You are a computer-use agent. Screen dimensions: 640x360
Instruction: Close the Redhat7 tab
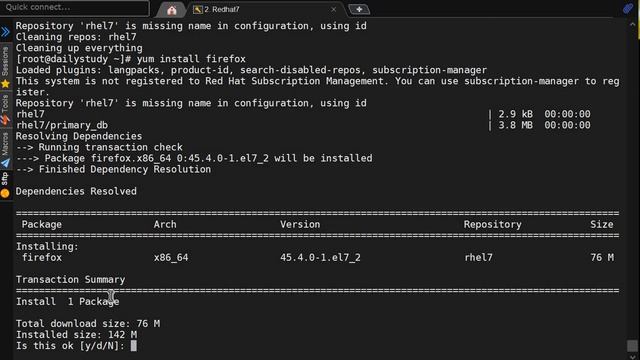(x=333, y=9)
